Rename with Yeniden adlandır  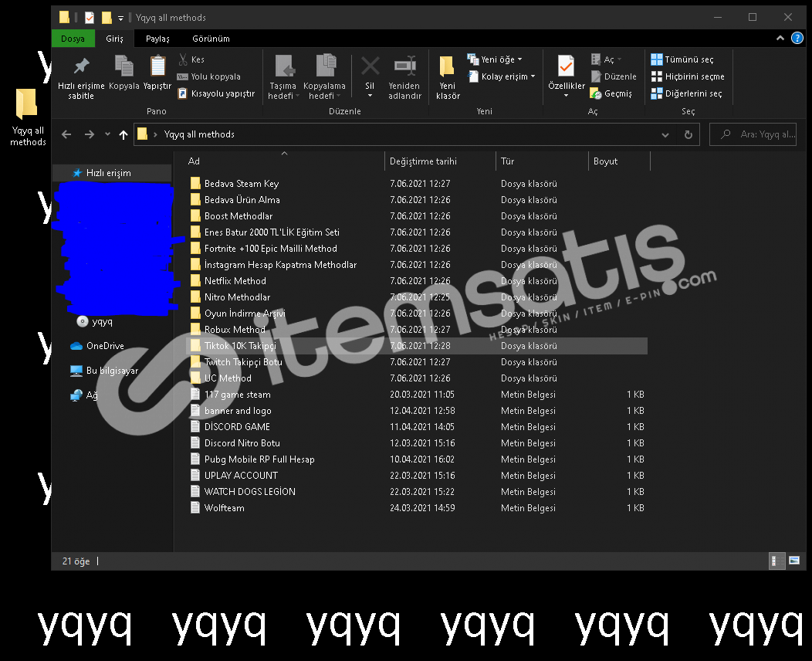coord(405,78)
